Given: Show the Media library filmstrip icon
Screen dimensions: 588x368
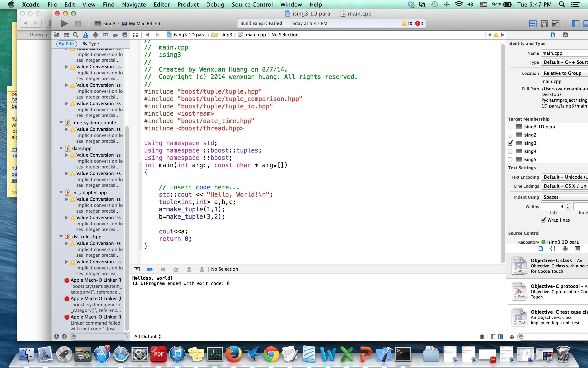Looking at the screenshot, I should point(578,248).
